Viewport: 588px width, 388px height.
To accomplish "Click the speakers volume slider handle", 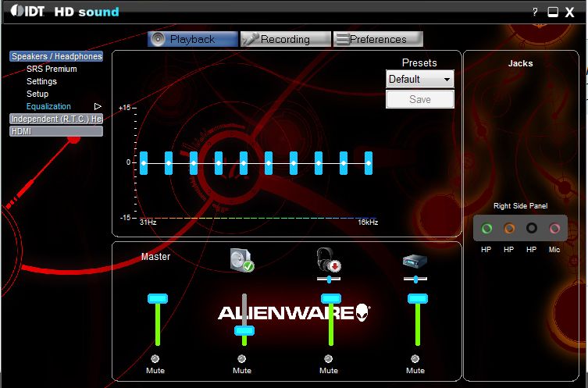I will tap(244, 331).
